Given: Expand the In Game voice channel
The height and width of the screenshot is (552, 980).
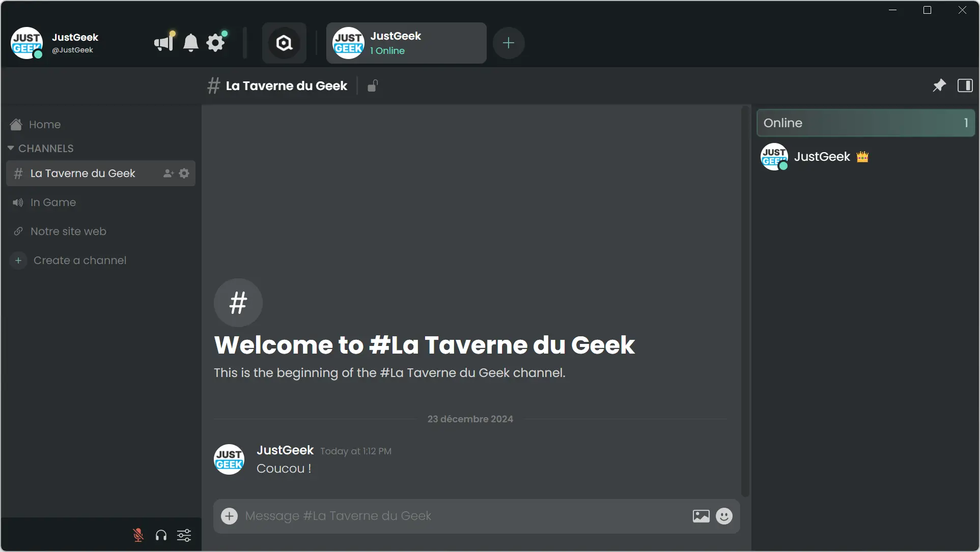Looking at the screenshot, I should [53, 201].
